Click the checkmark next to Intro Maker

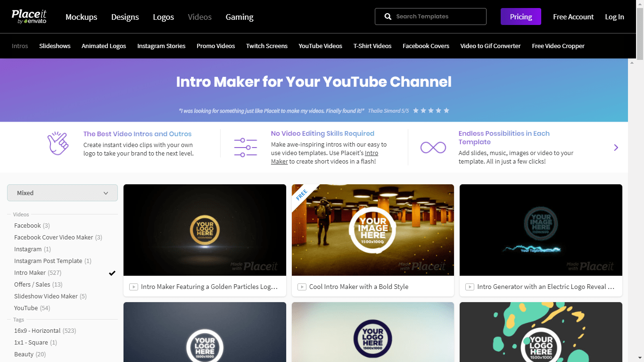tap(112, 273)
